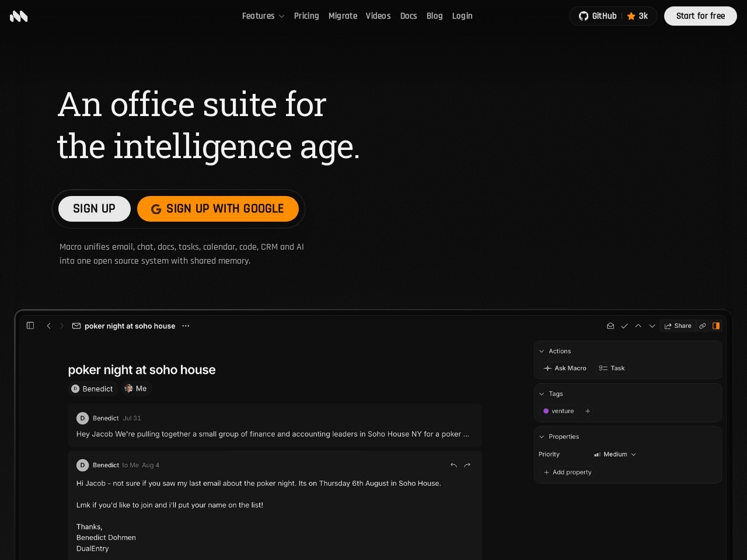Create a Task from the Actions panel
Viewport: 747px width, 560px height.
tap(612, 368)
